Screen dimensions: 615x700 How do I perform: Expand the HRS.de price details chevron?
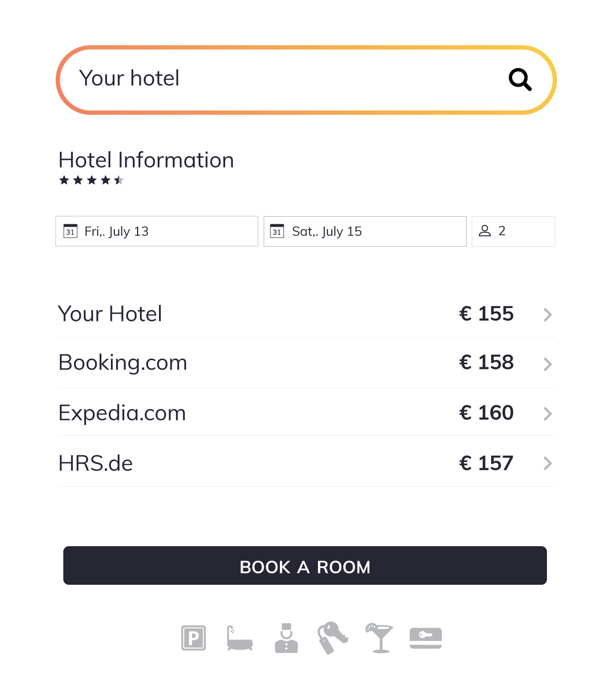click(548, 463)
